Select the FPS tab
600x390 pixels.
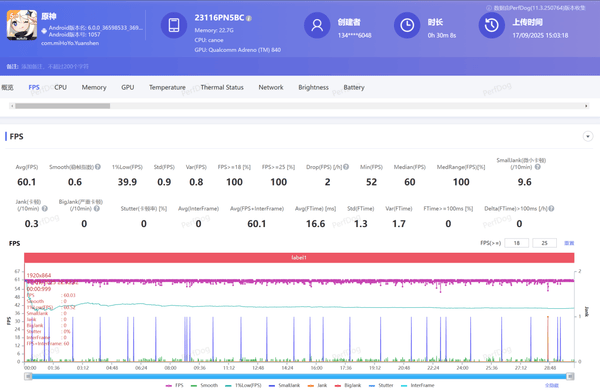click(x=34, y=87)
